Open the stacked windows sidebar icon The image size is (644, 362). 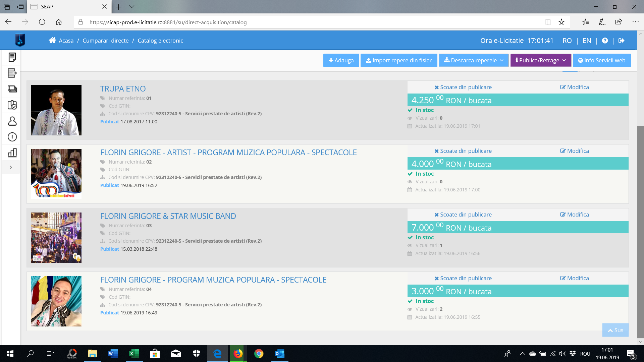[12, 89]
